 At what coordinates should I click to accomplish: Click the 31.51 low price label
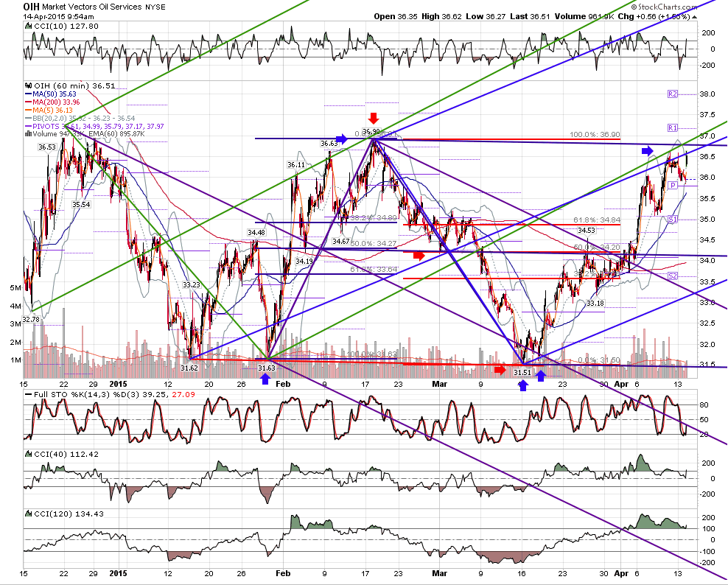[x=523, y=372]
